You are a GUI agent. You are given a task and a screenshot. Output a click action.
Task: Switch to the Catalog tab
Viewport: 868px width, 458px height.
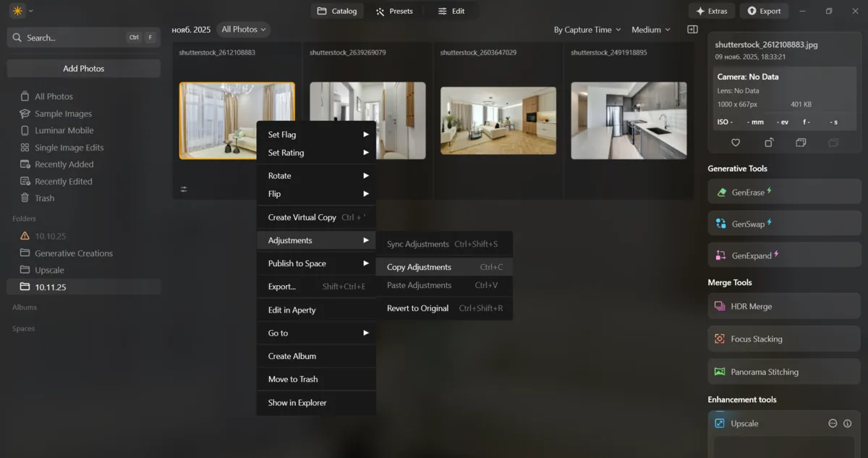coord(336,11)
